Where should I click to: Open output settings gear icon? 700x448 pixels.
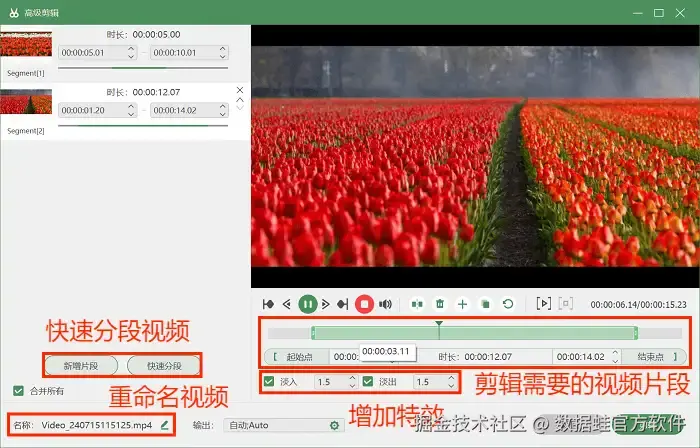[334, 426]
